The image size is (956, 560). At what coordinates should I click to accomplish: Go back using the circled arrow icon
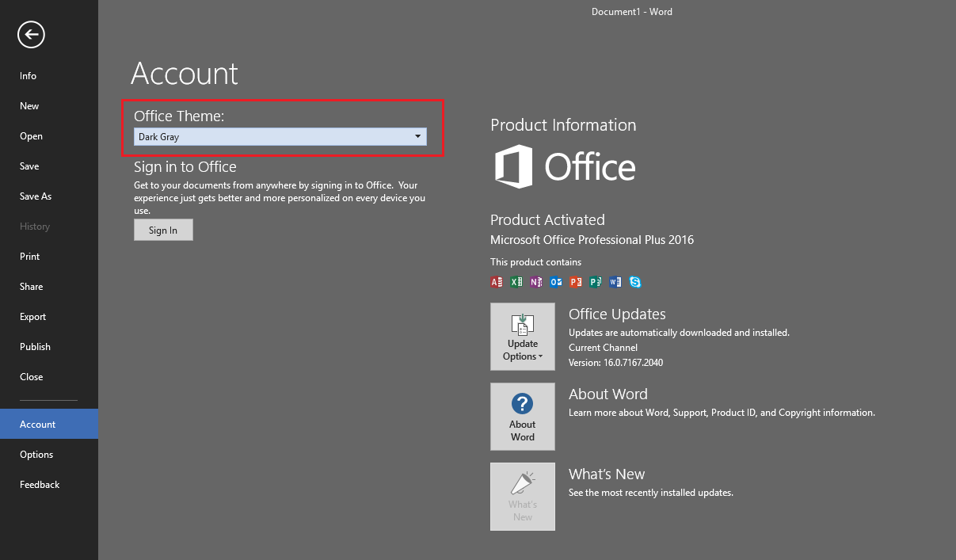tap(32, 34)
